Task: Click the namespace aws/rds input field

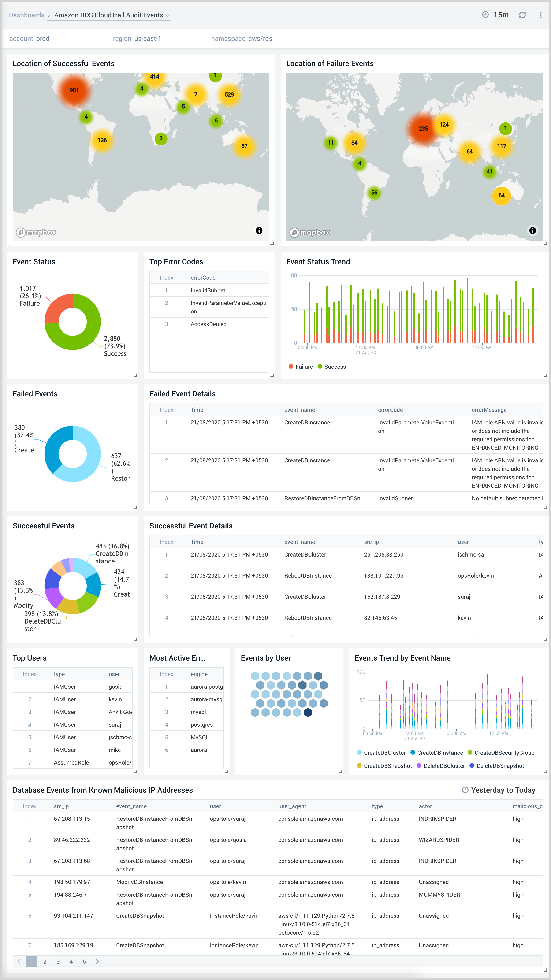Action: click(282, 38)
